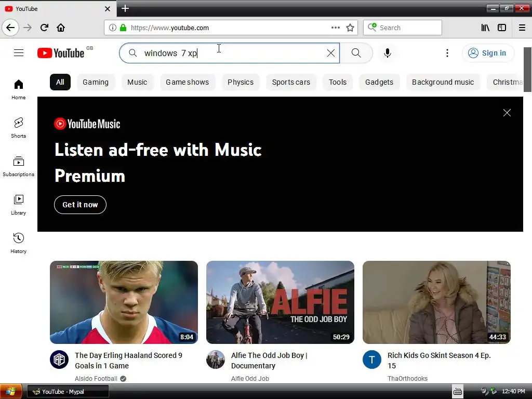Screen dimensions: 532x399
Task: Clear the YouTube search query with X
Action: point(331,53)
